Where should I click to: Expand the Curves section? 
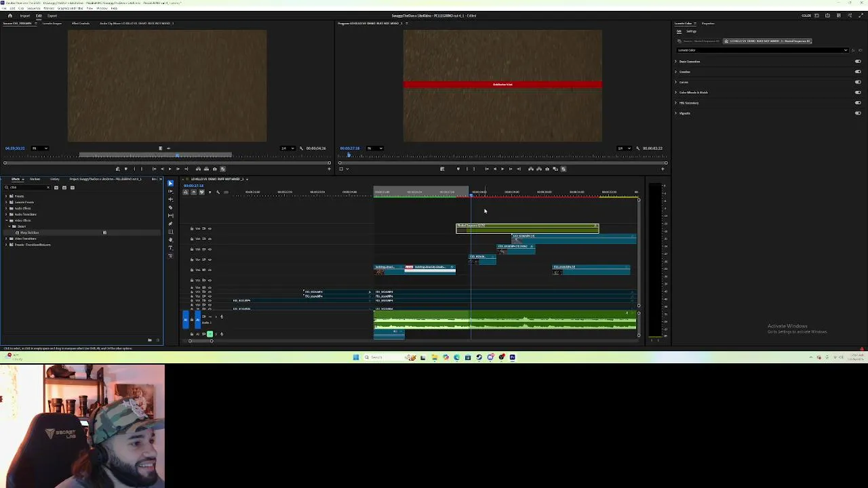click(676, 82)
